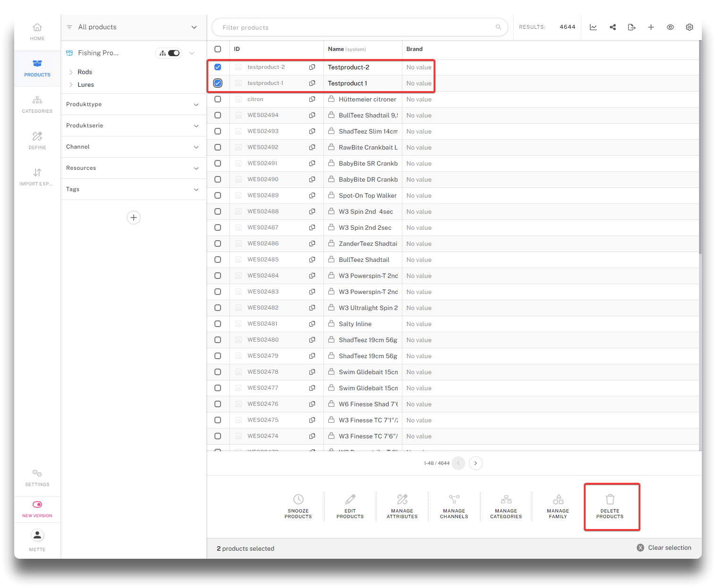Go to next page of results

pyautogui.click(x=476, y=463)
